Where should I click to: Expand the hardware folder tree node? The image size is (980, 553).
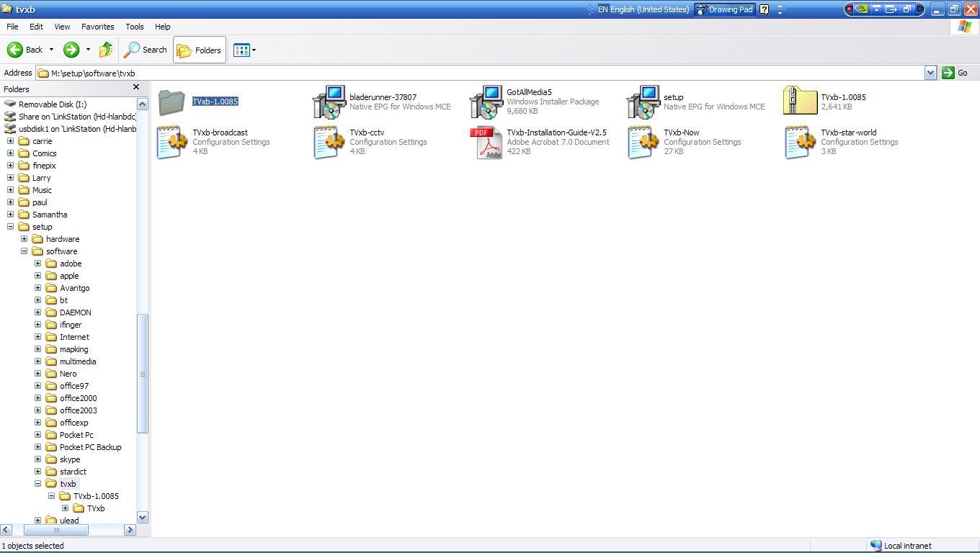[x=24, y=239]
